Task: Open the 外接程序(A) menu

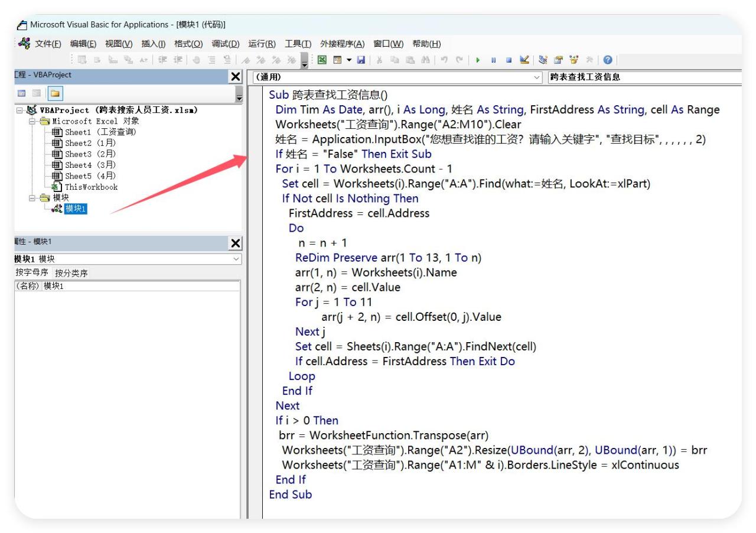Action: coord(343,44)
